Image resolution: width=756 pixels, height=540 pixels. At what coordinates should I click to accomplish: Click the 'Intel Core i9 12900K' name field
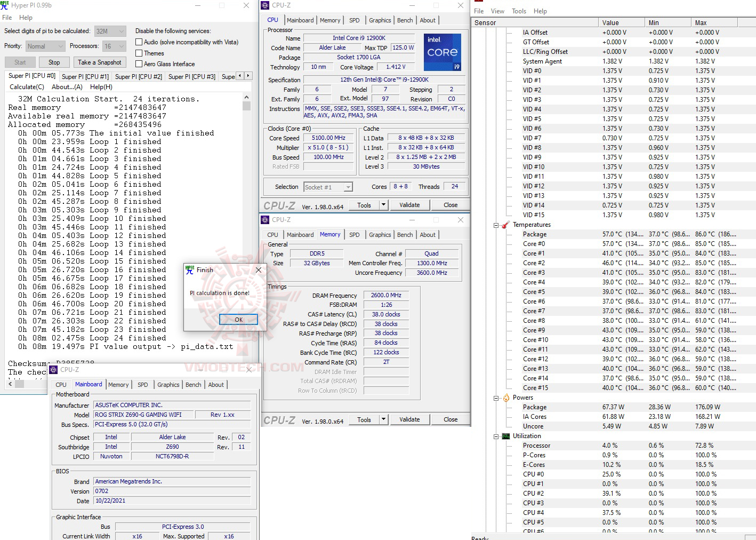(359, 38)
